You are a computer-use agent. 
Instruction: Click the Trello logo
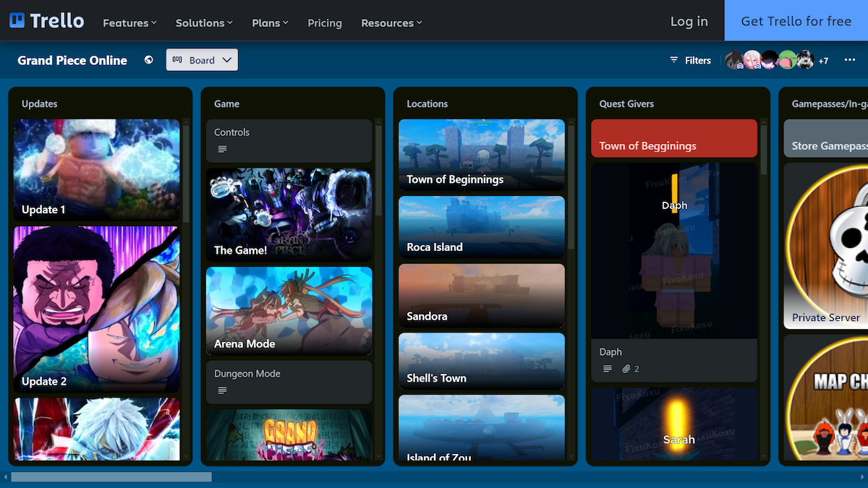pos(46,20)
